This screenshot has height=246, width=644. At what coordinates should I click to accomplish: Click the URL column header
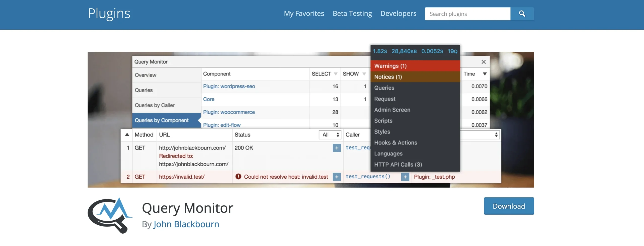pos(164,135)
